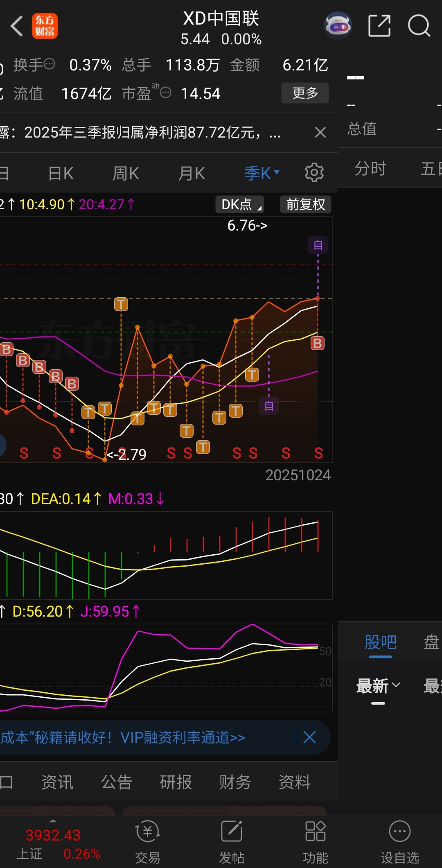Tap the rightmost red S signal marker

tap(318, 453)
